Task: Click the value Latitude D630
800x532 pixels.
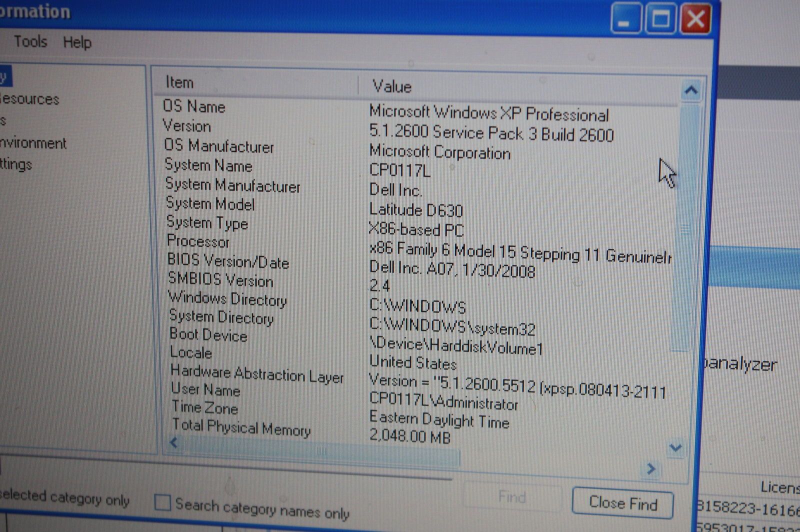Action: pos(416,209)
